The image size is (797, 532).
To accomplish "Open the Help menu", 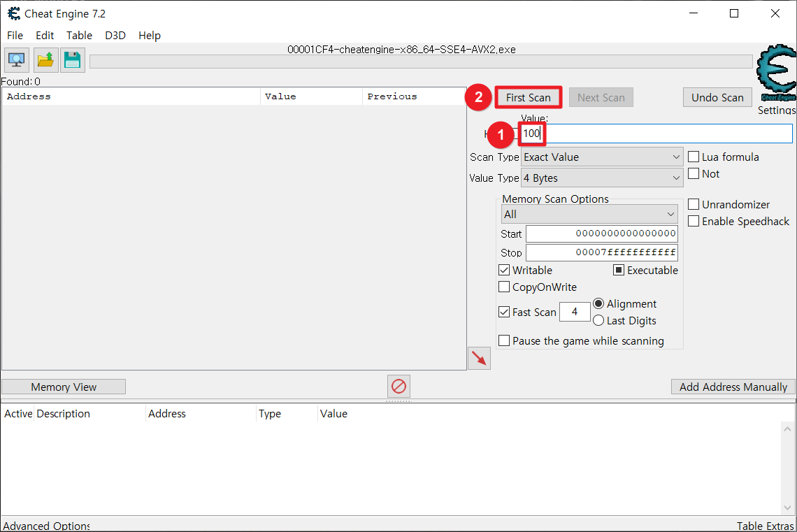I will click(150, 36).
